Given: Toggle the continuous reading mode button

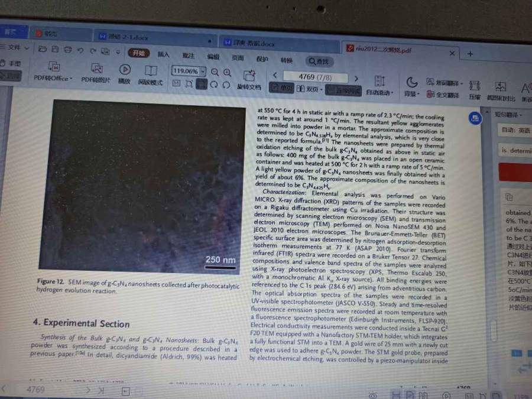Looking at the screenshot, I should tap(343, 90).
